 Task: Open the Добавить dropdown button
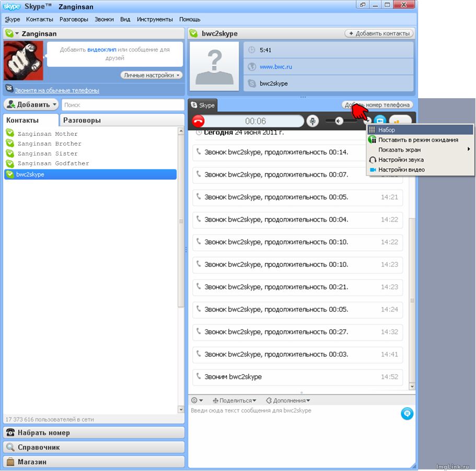[31, 104]
